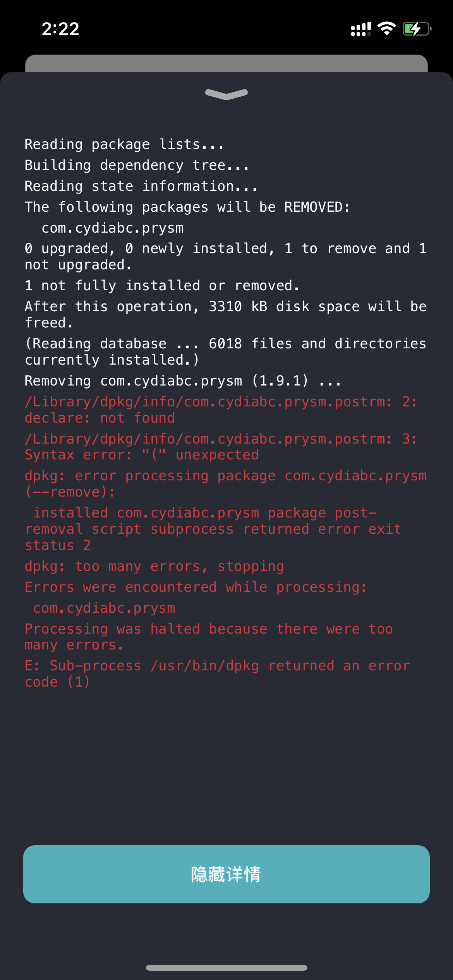Click "The following packages will be REMOVED:" line
Screen dimensions: 453x980
(x=187, y=207)
